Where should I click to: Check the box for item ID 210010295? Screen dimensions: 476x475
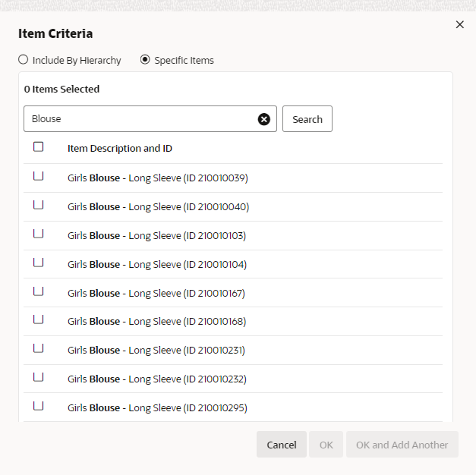(38, 406)
